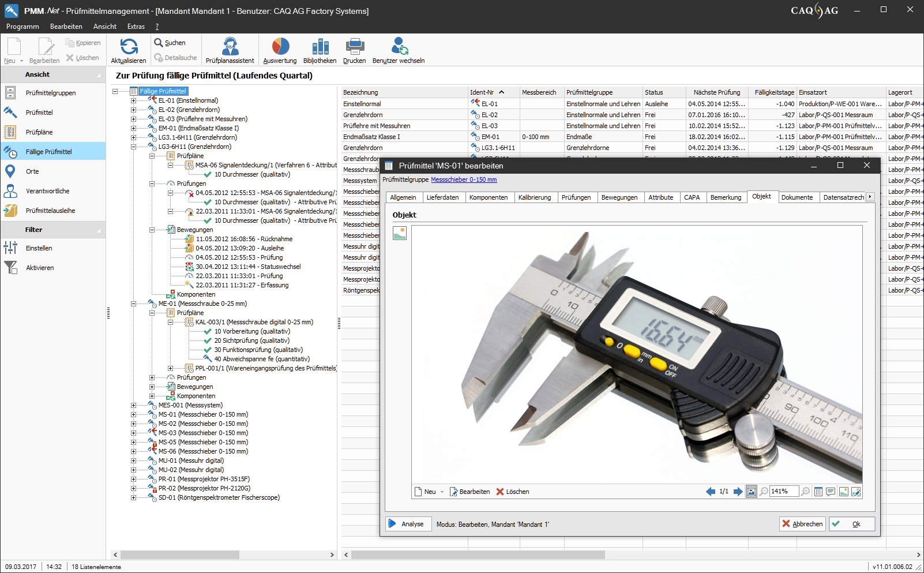Viewport: 924px width, 573px height.
Task: Click the zoom-in magnifier in image viewer
Action: point(806,492)
